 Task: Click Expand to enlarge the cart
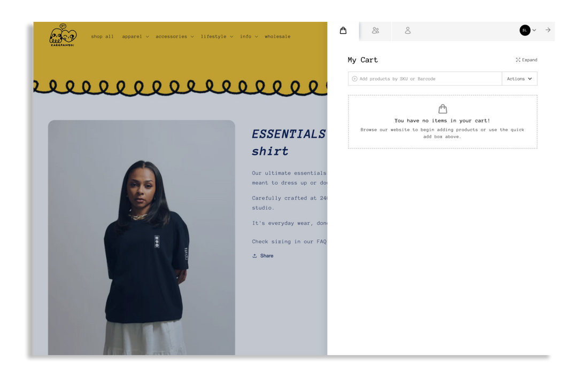[x=527, y=60]
